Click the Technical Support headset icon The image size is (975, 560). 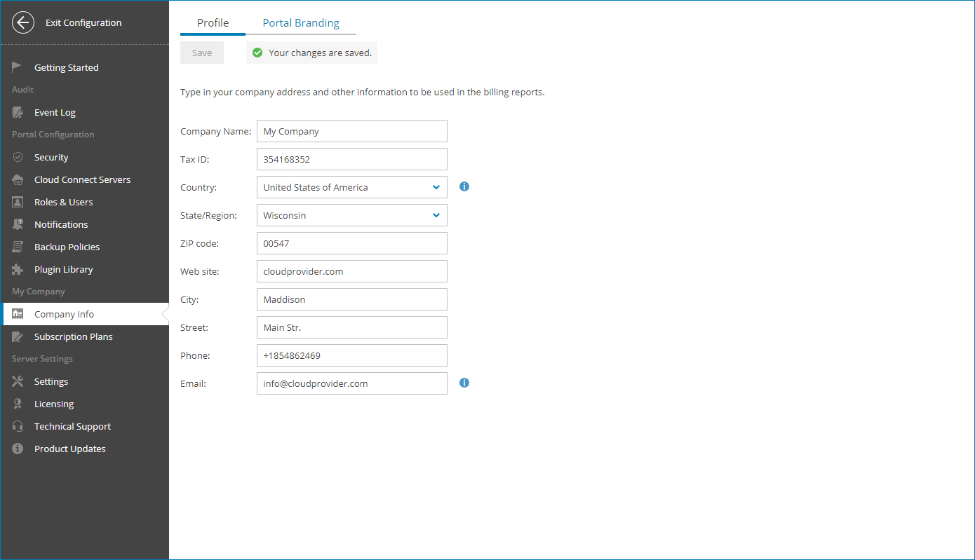click(x=18, y=426)
